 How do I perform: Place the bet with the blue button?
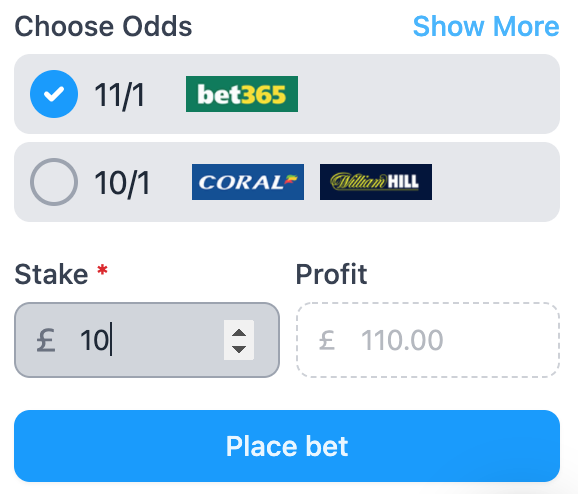(x=287, y=446)
